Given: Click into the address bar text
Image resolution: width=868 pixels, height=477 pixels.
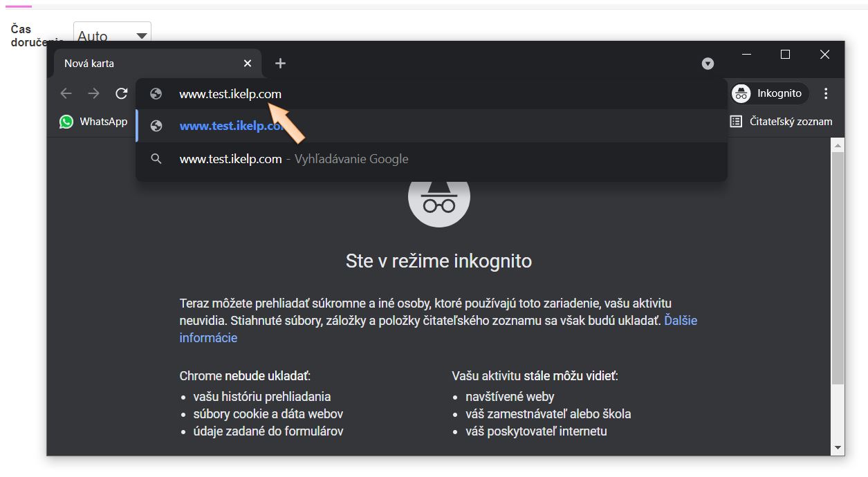Looking at the screenshot, I should (230, 94).
